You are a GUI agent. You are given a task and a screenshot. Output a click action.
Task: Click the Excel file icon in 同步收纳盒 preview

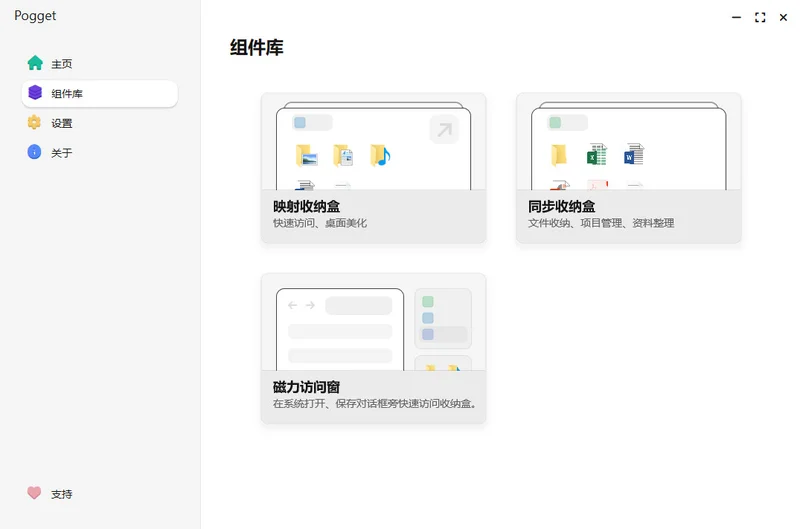[x=596, y=154]
